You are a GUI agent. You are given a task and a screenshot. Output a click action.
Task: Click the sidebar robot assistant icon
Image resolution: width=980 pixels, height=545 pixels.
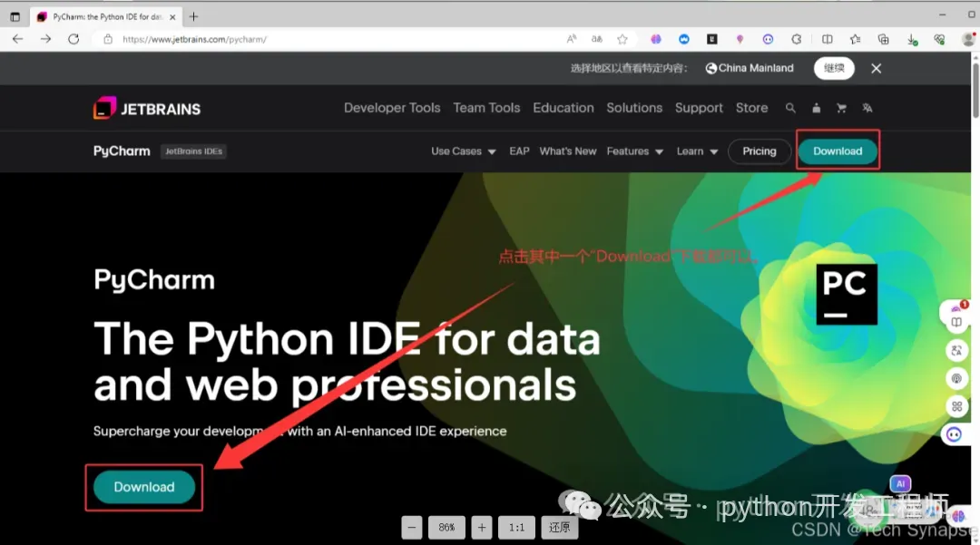[x=954, y=434]
